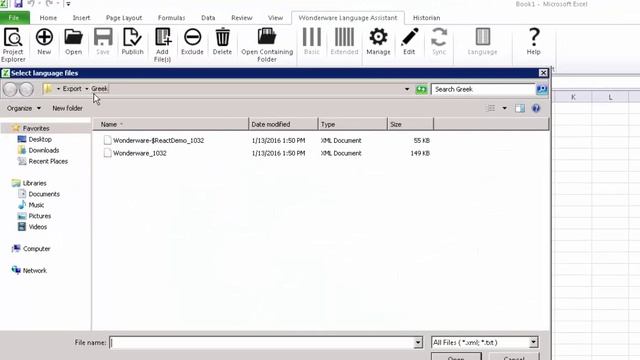
Task: Switch to the Home tab
Action: pyautogui.click(x=48, y=18)
